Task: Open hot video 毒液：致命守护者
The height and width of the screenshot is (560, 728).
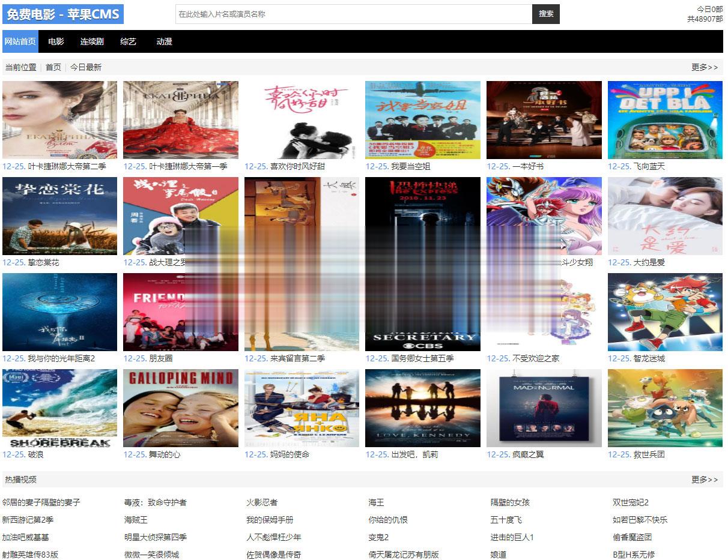Action: [156, 502]
